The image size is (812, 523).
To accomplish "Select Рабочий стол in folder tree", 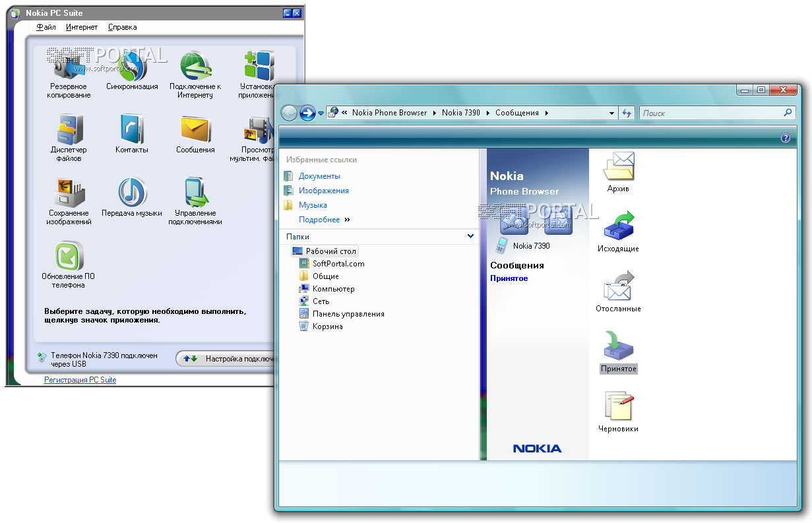I will coord(324,251).
